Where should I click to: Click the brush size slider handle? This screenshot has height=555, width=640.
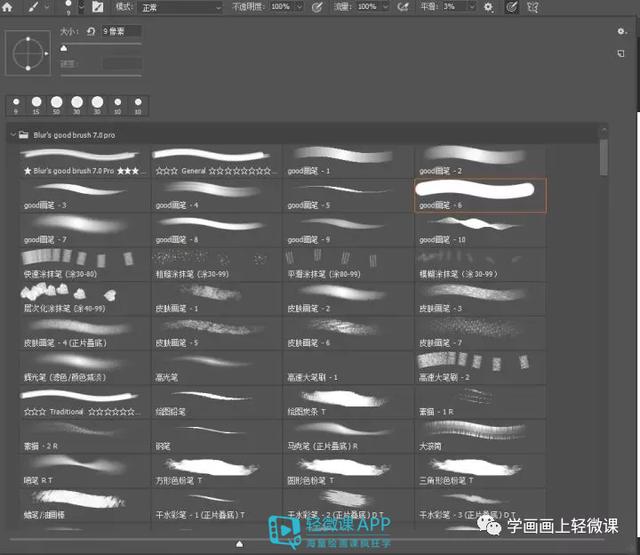click(x=64, y=48)
